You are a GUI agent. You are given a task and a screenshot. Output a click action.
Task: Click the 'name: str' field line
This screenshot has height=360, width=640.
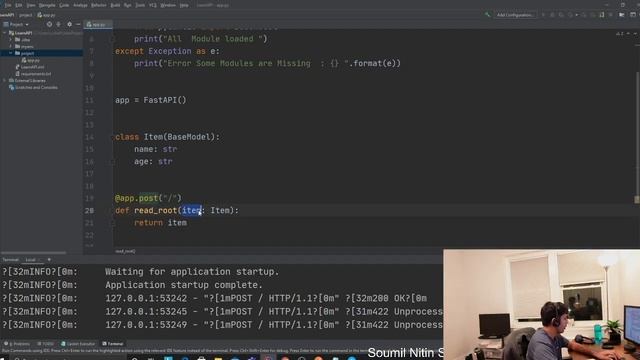156,149
